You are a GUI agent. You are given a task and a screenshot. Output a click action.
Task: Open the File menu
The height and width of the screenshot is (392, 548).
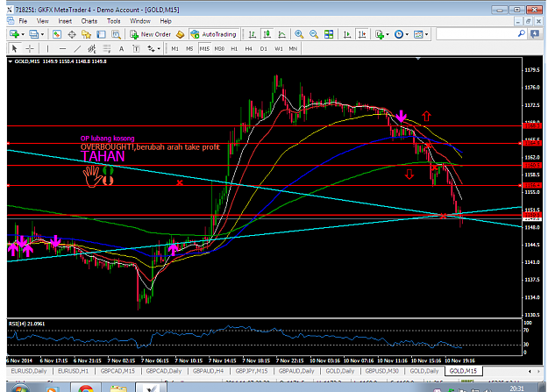(23, 21)
